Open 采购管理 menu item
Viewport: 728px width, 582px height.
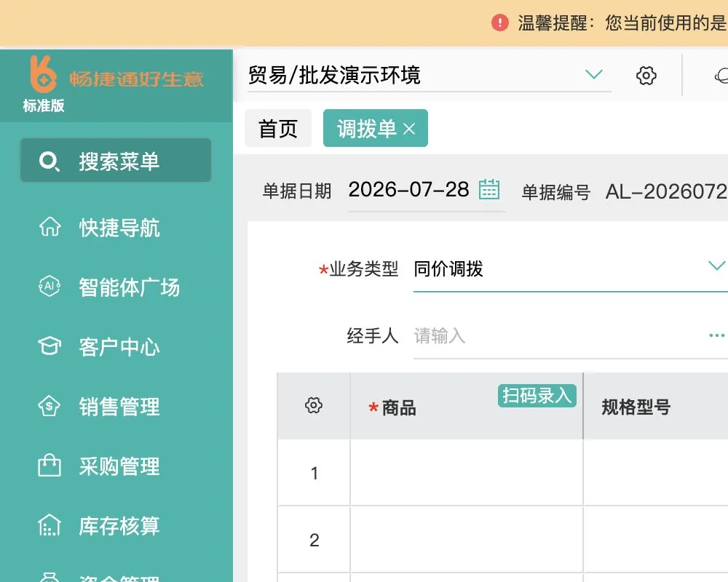116,466
